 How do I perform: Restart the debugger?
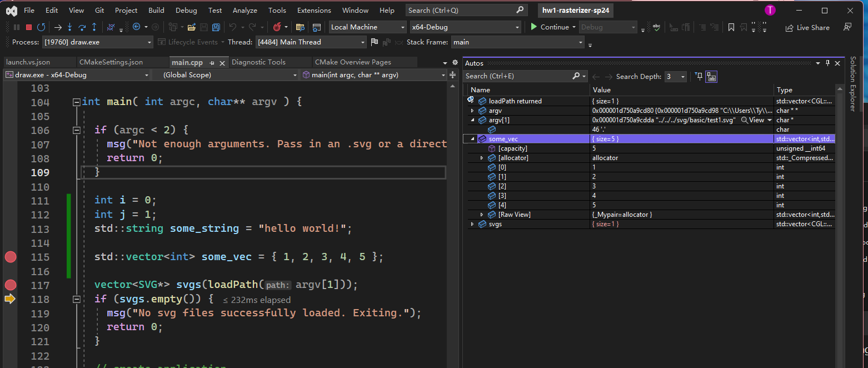click(41, 27)
